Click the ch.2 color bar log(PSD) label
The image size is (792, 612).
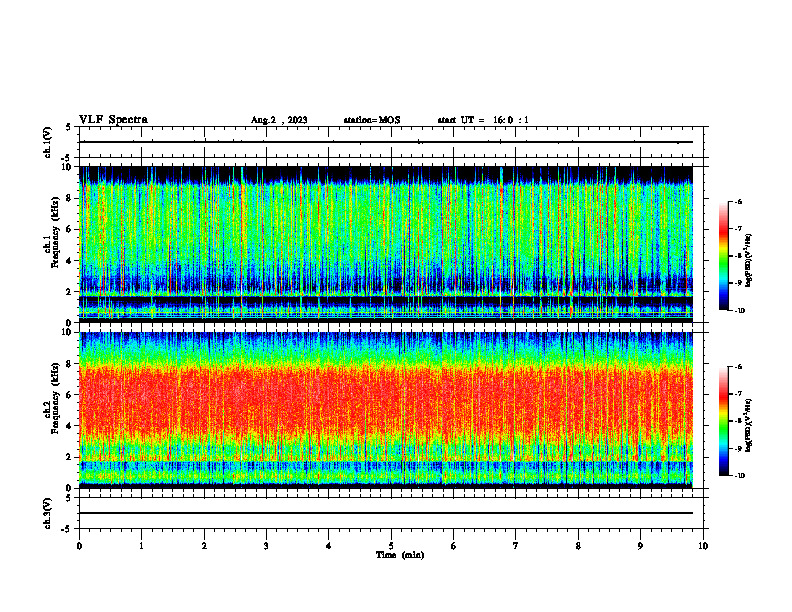tap(749, 425)
